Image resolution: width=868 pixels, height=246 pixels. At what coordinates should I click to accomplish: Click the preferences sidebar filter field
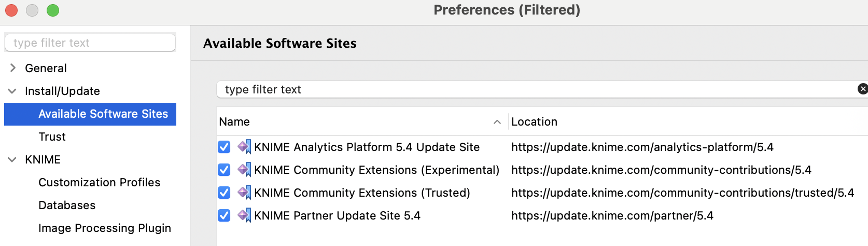point(90,43)
